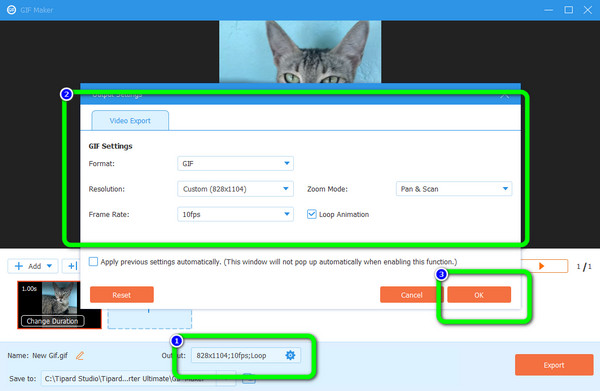Click the pencil icon to rename New Gif.gif
This screenshot has height=391, width=600.
point(80,356)
